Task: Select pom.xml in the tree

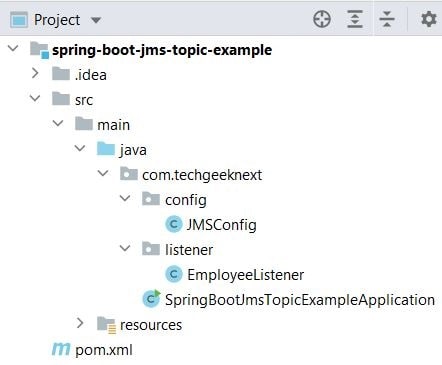Action: (x=104, y=350)
